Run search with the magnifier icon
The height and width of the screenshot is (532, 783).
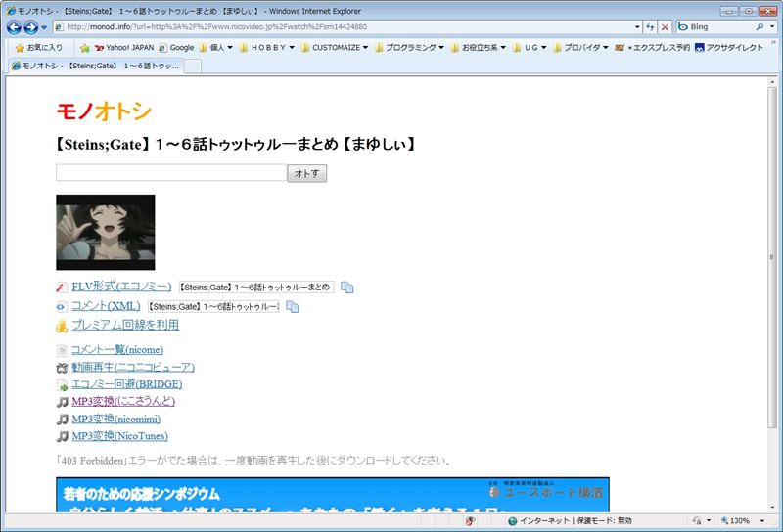(x=760, y=27)
